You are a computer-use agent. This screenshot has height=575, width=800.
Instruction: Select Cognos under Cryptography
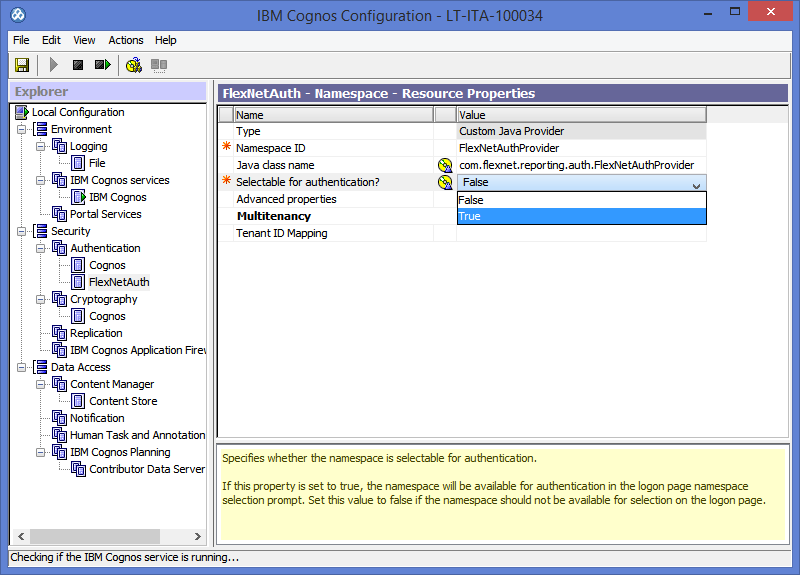pyautogui.click(x=107, y=316)
